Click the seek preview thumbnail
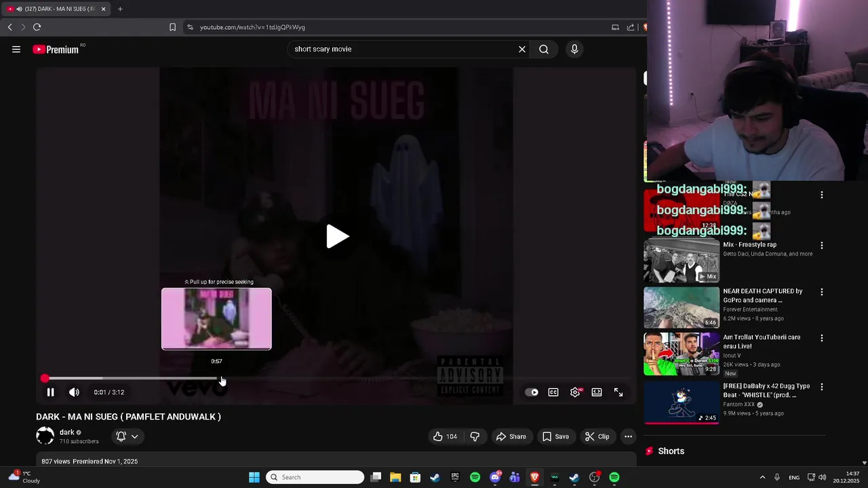The height and width of the screenshot is (488, 868). pyautogui.click(x=216, y=319)
